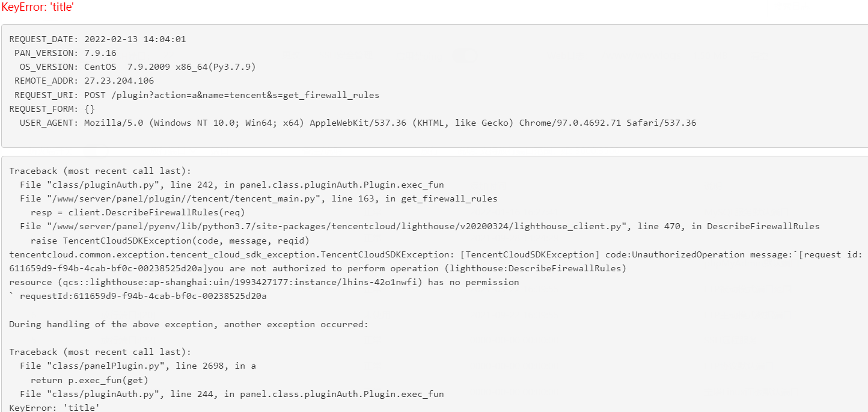The height and width of the screenshot is (412, 868).
Task: Click the empty REQUEST_FORM braces
Action: point(90,109)
